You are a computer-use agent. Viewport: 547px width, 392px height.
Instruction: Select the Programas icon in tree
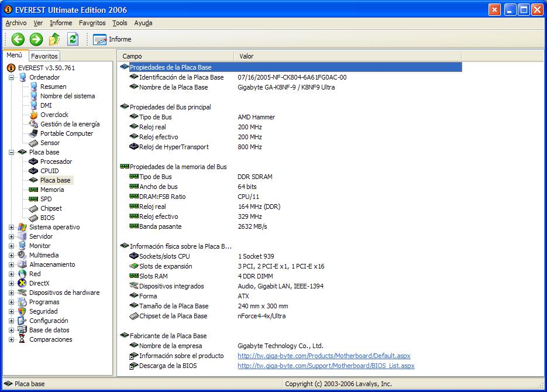click(x=22, y=302)
